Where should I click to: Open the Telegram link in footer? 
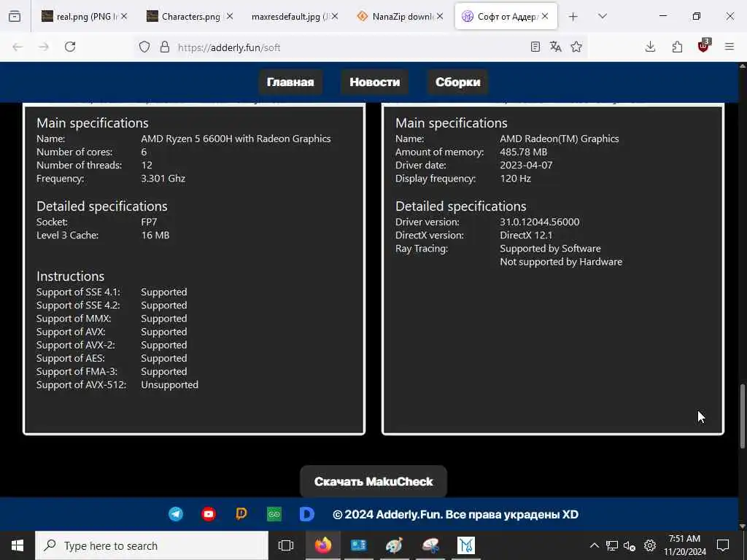[176, 514]
